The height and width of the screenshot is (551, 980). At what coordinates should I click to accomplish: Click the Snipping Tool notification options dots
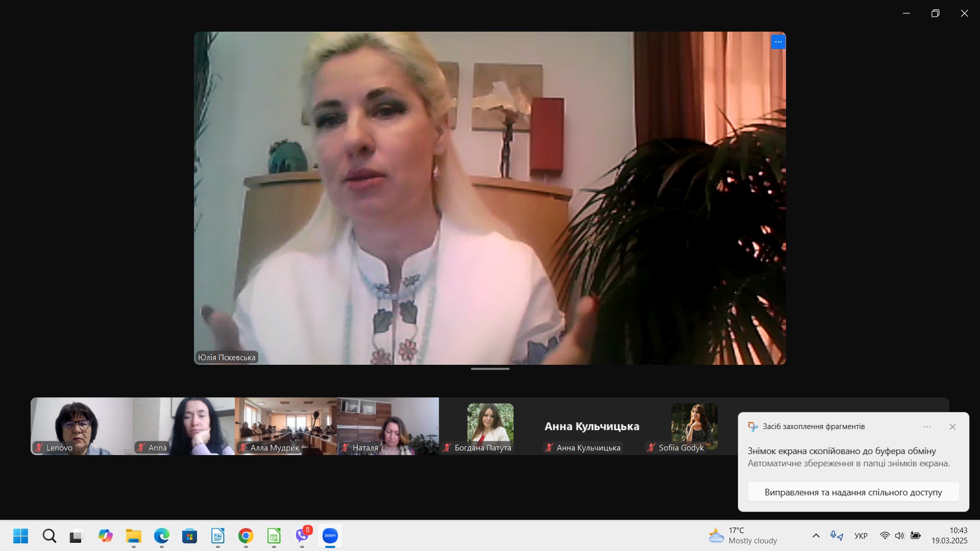click(927, 427)
